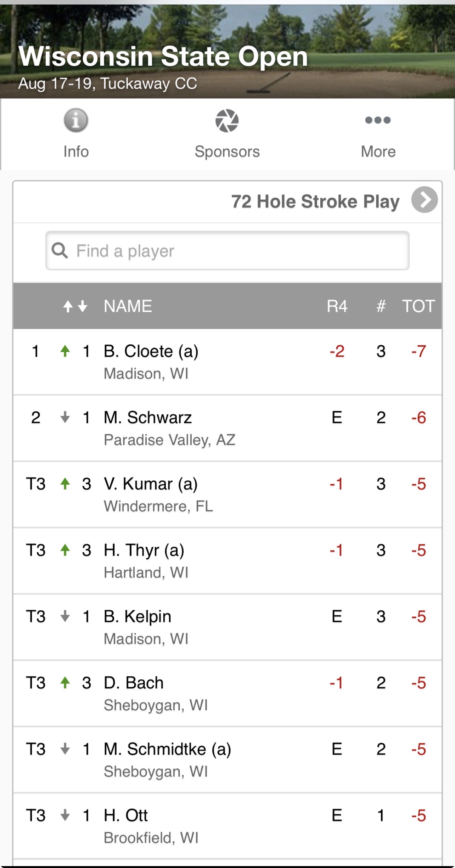Open the Sponsors aperture icon
This screenshot has height=868, width=455.
[x=227, y=121]
